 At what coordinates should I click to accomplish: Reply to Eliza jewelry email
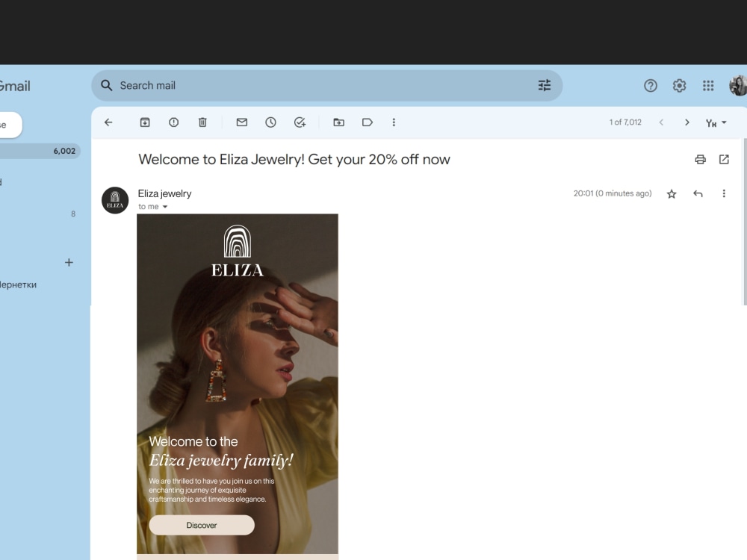(x=698, y=193)
